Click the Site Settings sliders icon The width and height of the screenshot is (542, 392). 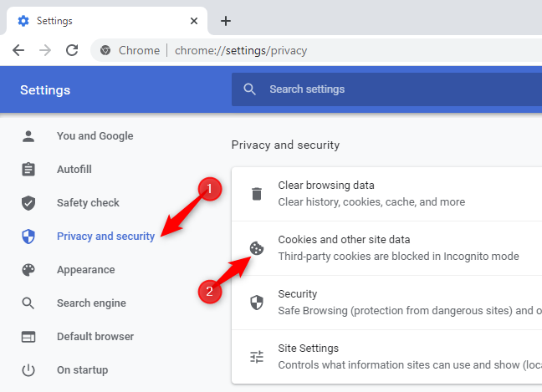[x=257, y=357]
